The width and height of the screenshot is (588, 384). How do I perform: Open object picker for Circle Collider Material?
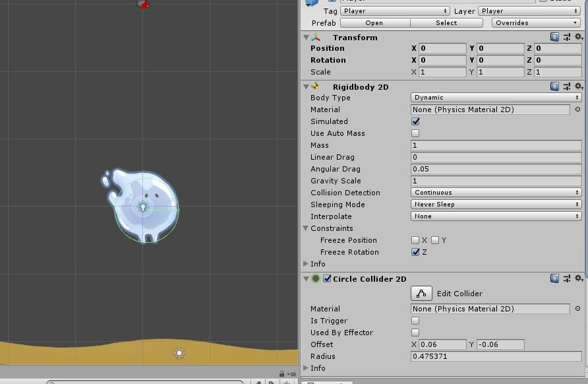coord(577,309)
